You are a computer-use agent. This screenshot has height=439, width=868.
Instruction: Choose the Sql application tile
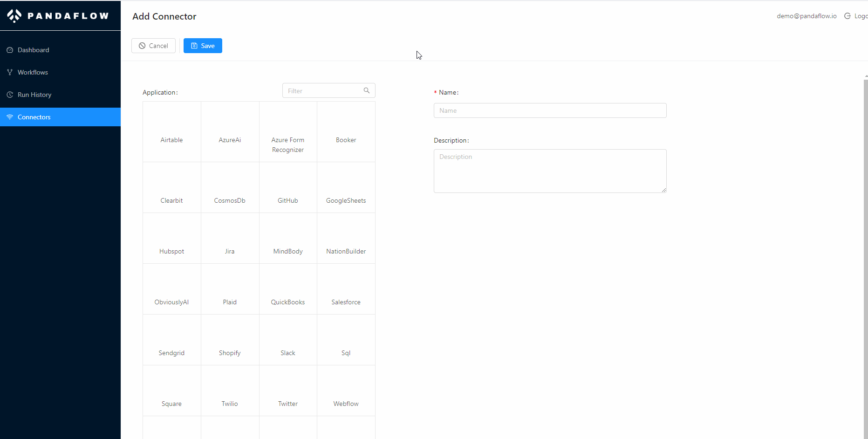[346, 340]
